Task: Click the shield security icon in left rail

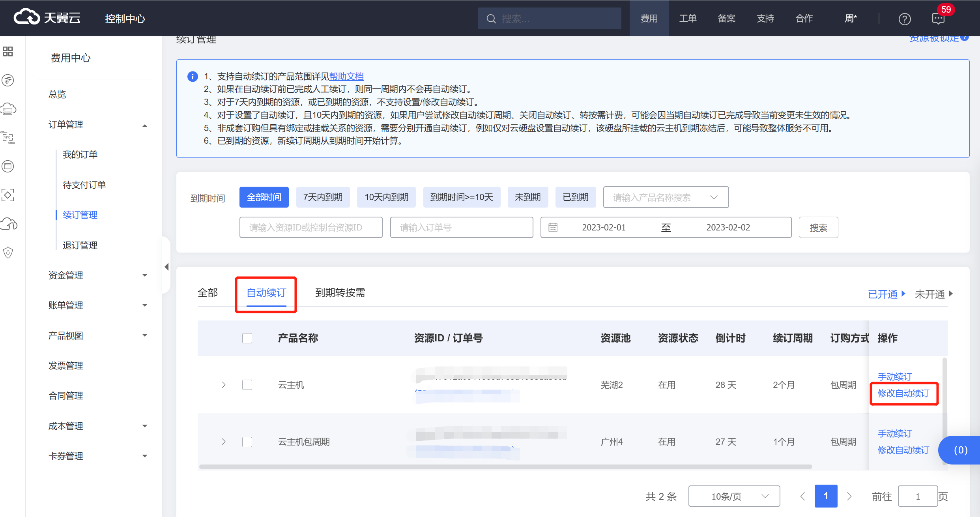Action: pyautogui.click(x=8, y=253)
